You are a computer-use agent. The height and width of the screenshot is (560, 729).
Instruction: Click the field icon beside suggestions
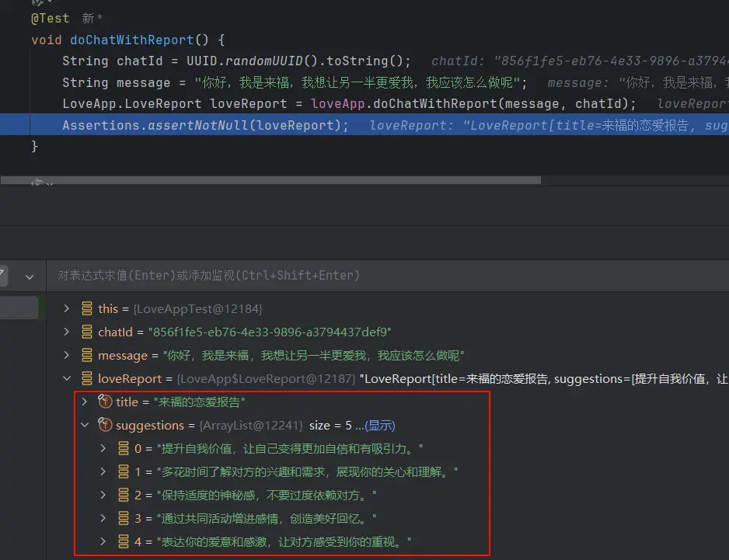coord(105,424)
